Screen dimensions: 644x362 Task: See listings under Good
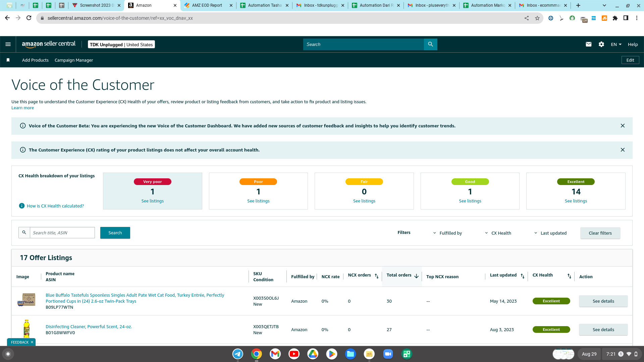tap(470, 201)
